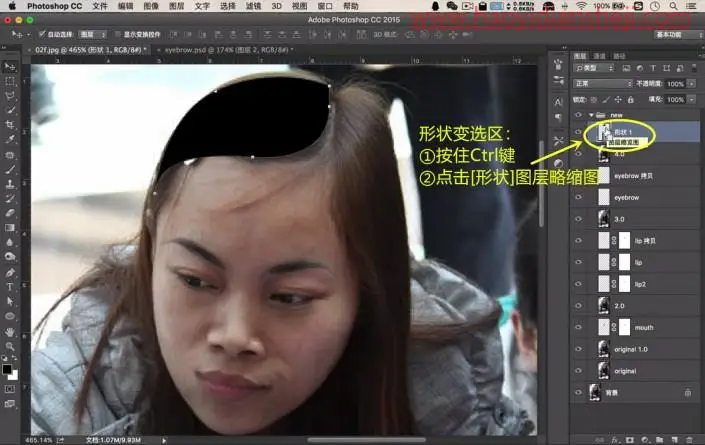The height and width of the screenshot is (445, 705).
Task: Open the opacity slider arrow
Action: coord(691,84)
